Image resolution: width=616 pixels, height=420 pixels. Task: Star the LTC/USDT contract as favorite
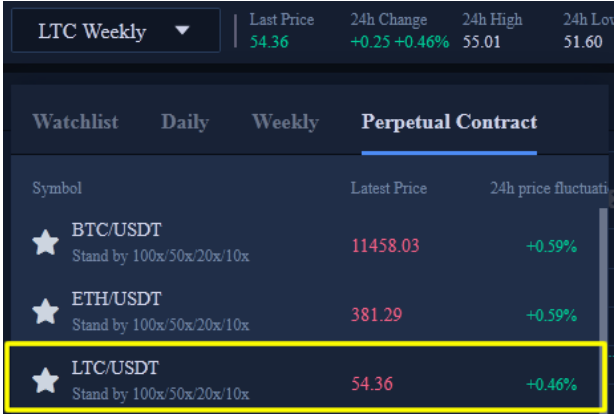pos(46,380)
